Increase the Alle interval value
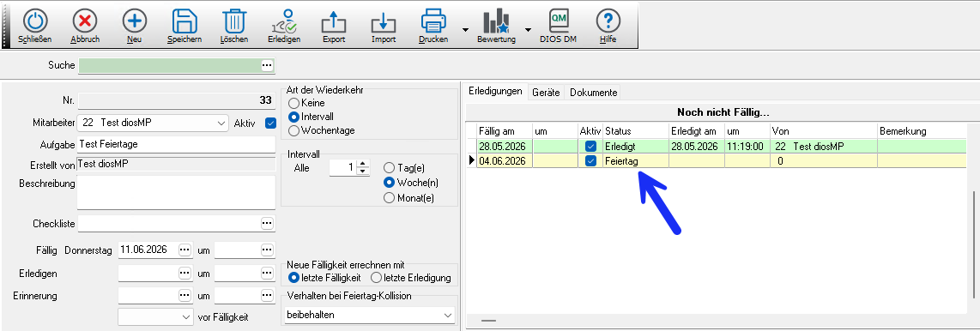The image size is (980, 331). click(x=362, y=165)
